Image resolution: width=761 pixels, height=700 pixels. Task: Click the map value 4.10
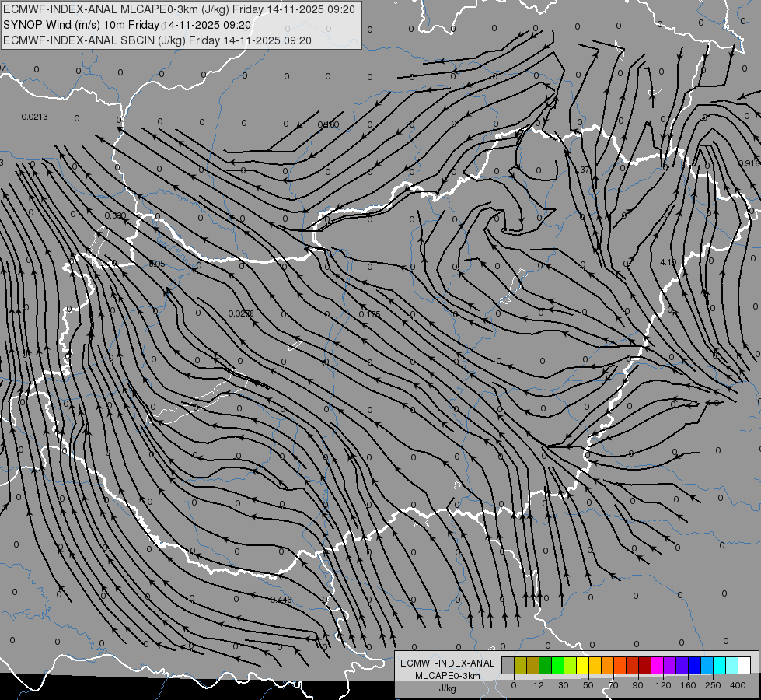coord(668,262)
